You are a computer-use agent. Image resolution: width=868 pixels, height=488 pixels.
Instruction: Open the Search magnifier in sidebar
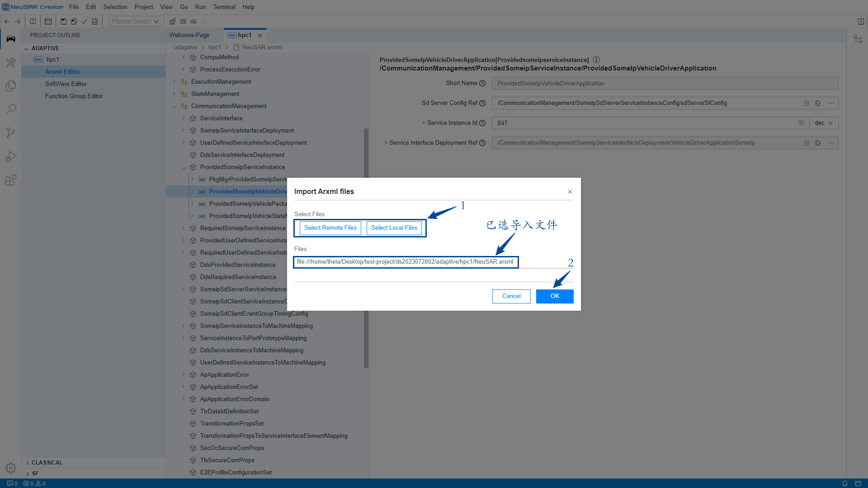(11, 109)
